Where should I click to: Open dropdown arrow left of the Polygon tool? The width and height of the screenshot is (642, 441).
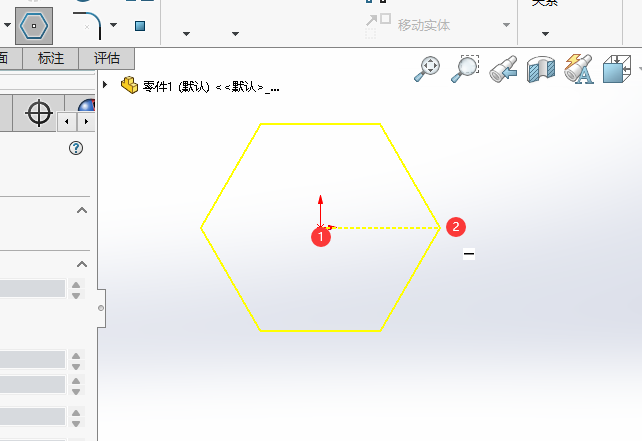click(x=7, y=25)
